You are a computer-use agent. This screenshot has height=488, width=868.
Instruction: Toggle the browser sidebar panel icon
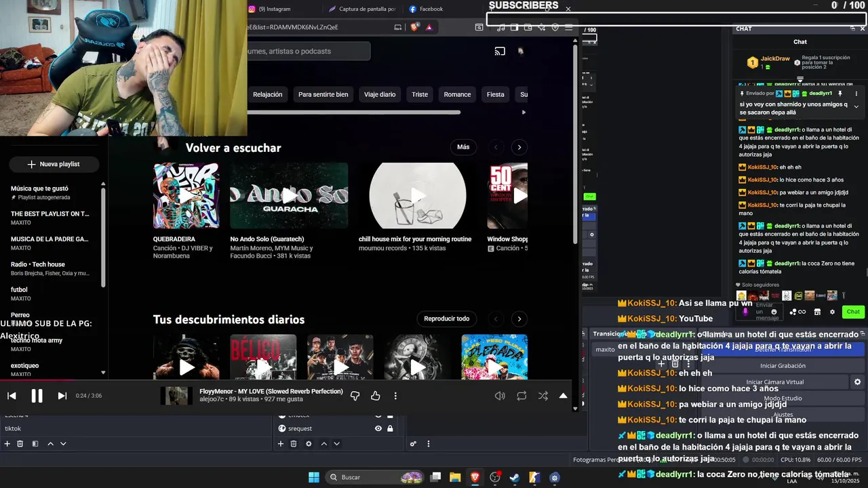514,27
